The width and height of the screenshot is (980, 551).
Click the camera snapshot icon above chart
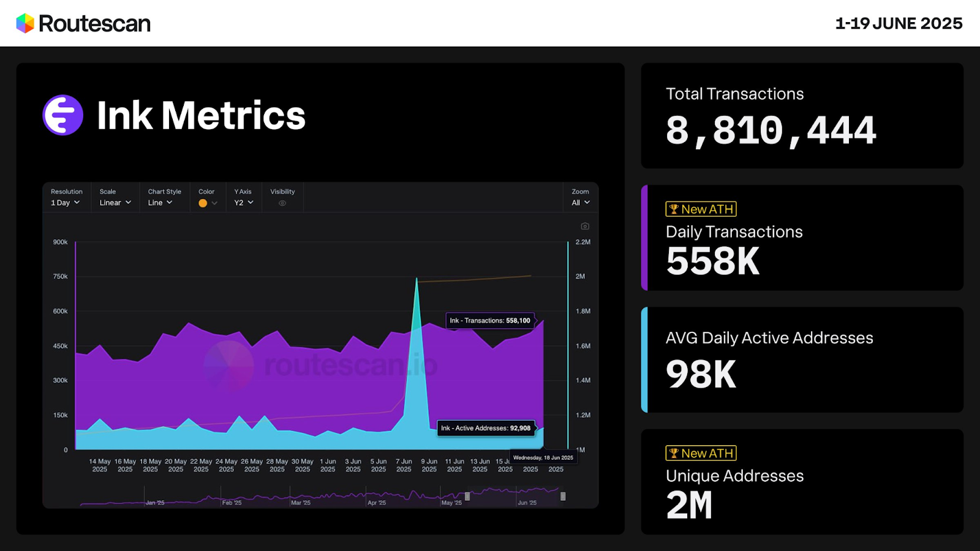585,226
